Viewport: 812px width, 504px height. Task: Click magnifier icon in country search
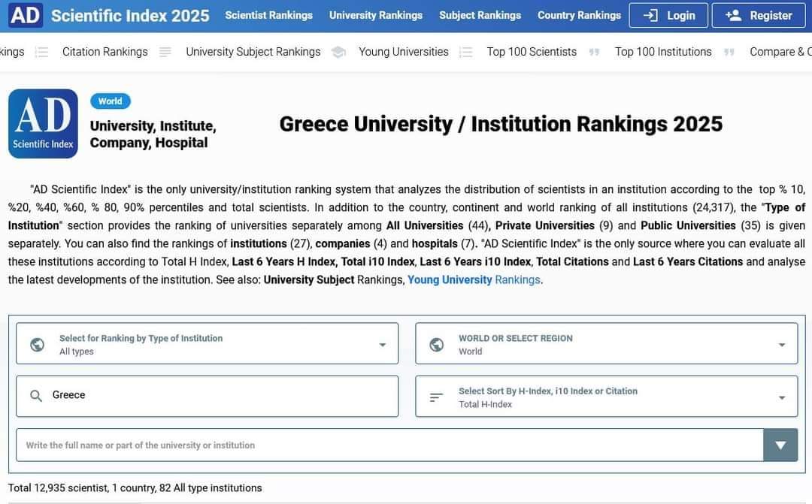pos(36,397)
